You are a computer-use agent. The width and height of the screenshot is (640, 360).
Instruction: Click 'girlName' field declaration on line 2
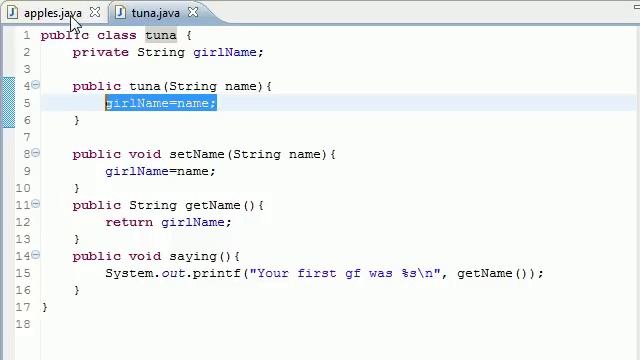coord(225,52)
